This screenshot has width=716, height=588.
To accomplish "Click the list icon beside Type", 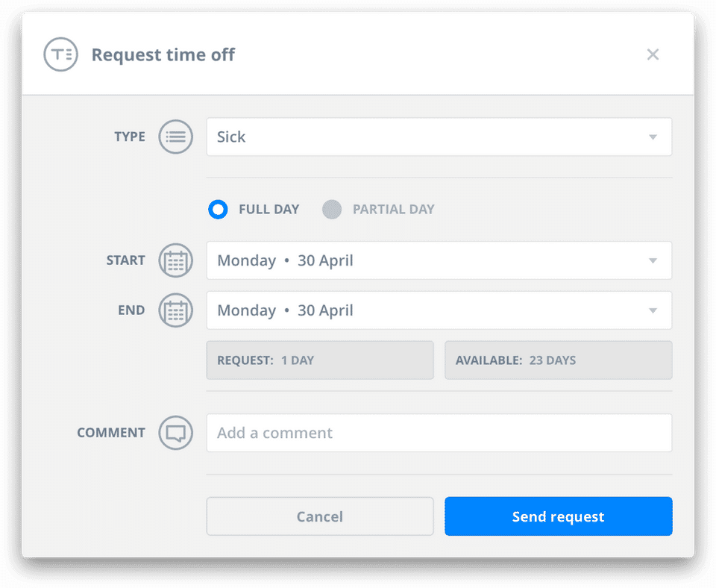I will tap(176, 137).
